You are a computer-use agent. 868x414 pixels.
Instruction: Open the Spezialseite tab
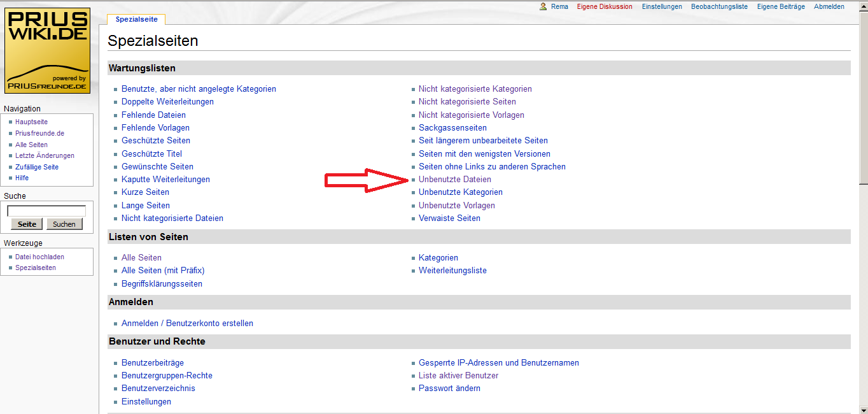tap(136, 20)
